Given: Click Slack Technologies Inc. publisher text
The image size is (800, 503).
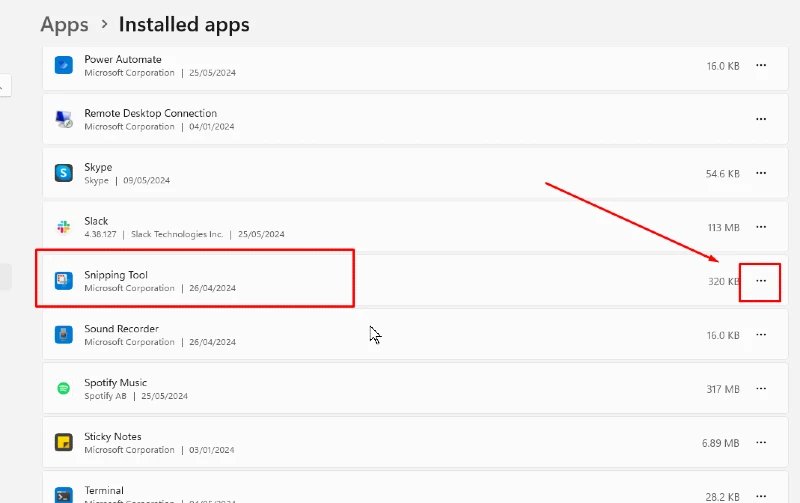Looking at the screenshot, I should pos(177,234).
